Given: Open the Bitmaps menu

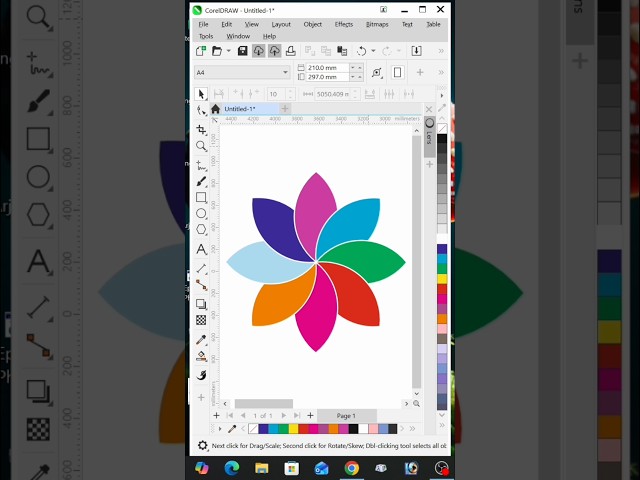Looking at the screenshot, I should 377,24.
